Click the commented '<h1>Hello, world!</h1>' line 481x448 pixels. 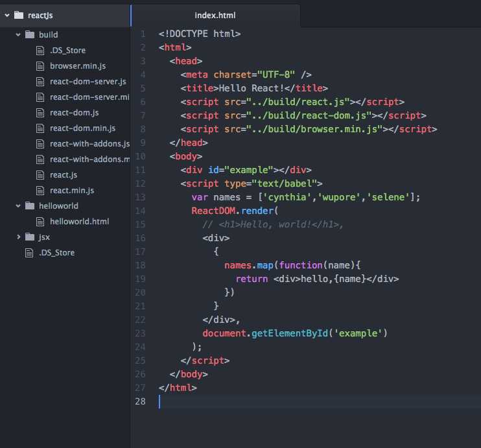[x=273, y=224]
